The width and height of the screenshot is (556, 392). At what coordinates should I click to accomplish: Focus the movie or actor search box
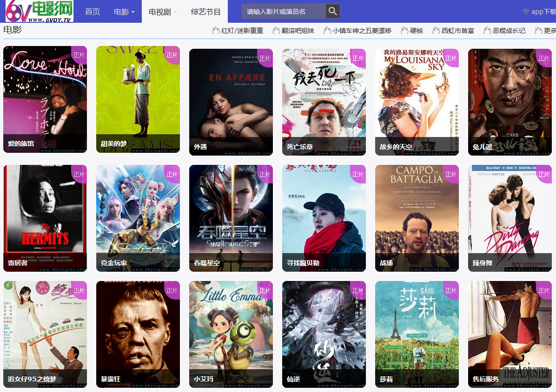[284, 11]
